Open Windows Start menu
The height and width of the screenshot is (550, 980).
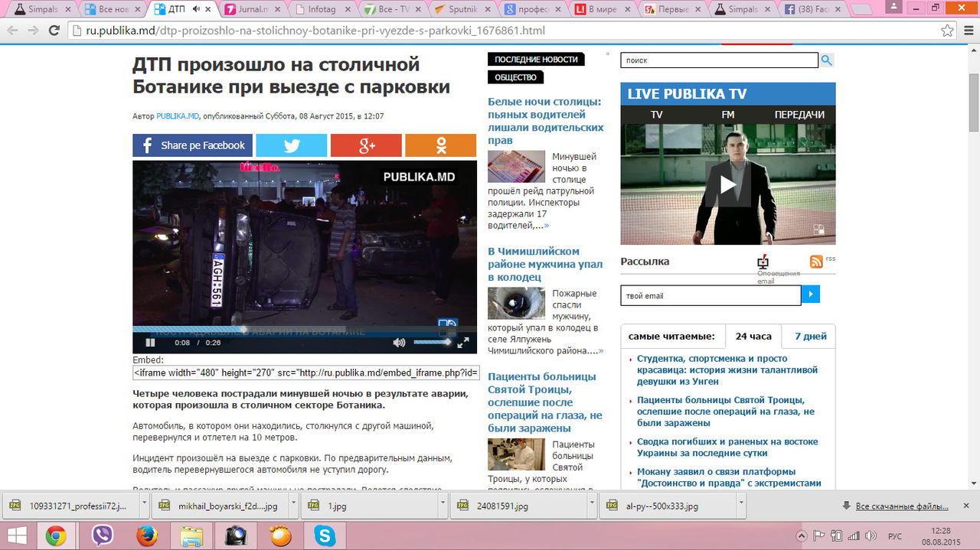tap(17, 535)
